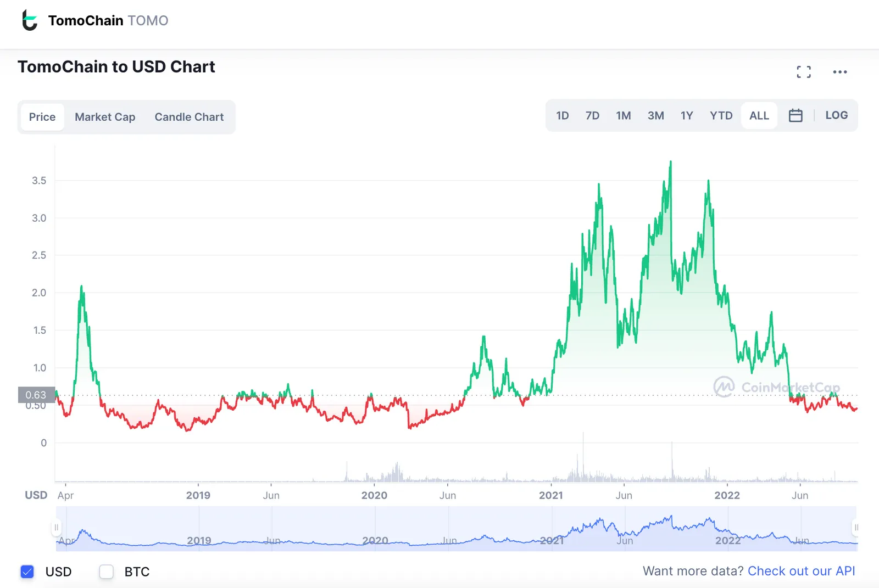Screen dimensions: 879x588
Task: Enable the BTC checkbox
Action: (x=106, y=572)
